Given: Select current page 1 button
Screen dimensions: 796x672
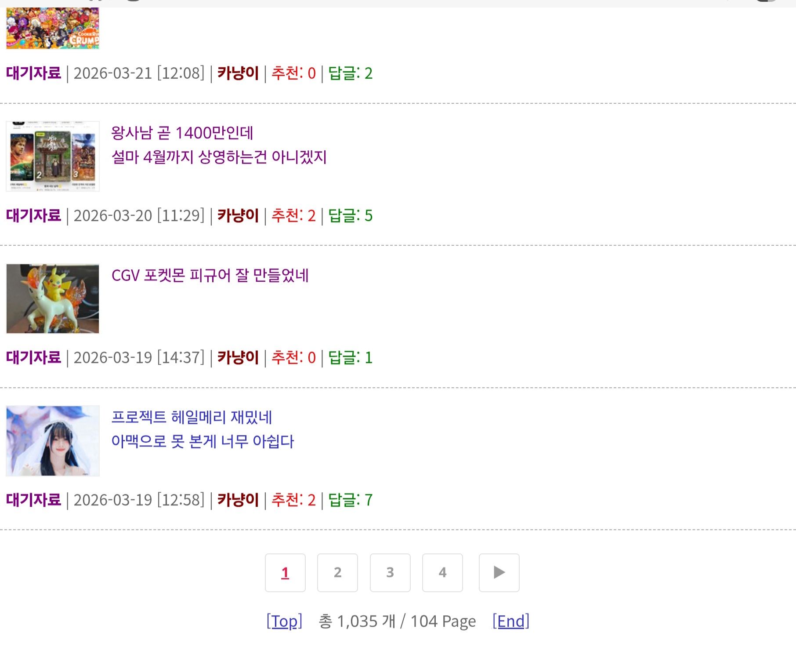Looking at the screenshot, I should tap(285, 573).
